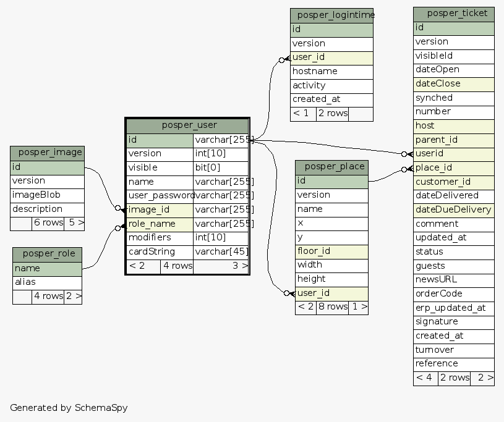The width and height of the screenshot is (504, 422).
Task: Select the customer_id column in posper_ticket
Action: coord(453,182)
